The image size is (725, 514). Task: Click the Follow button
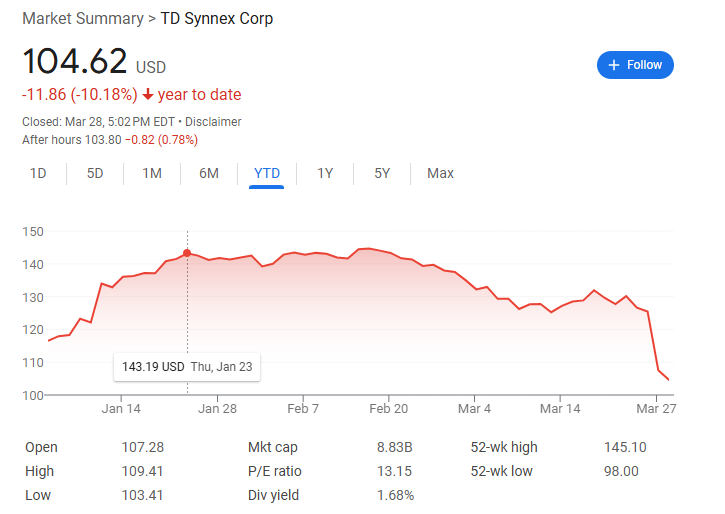(635, 65)
